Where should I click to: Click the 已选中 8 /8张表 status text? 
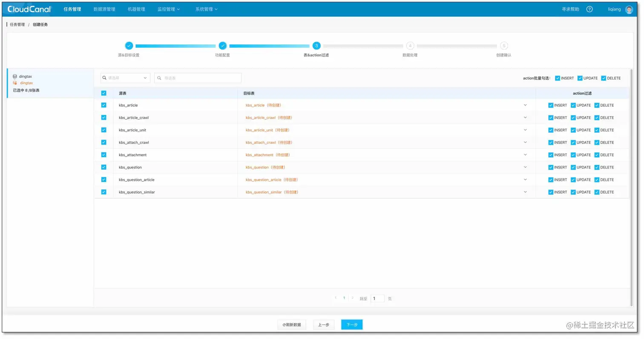click(26, 90)
